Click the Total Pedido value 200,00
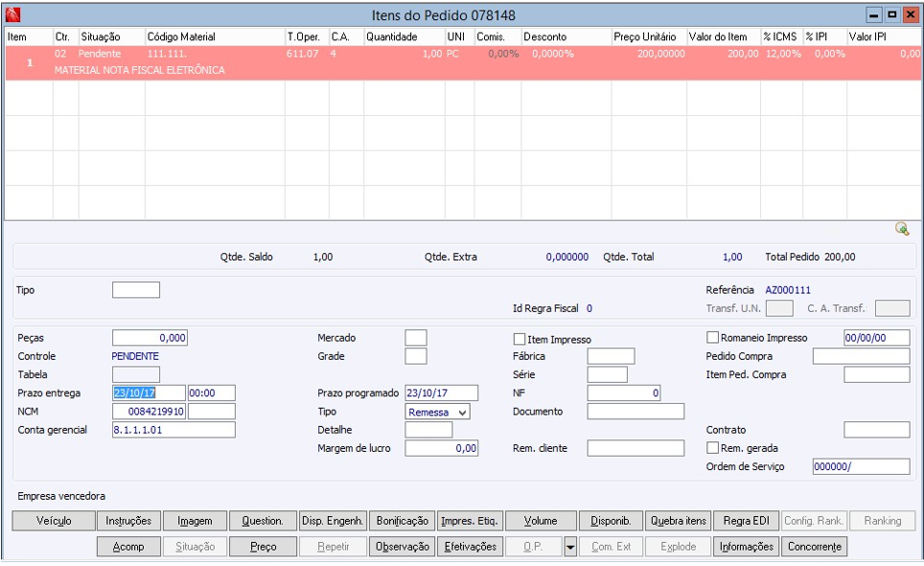The width and height of the screenshot is (924, 566). 840,256
